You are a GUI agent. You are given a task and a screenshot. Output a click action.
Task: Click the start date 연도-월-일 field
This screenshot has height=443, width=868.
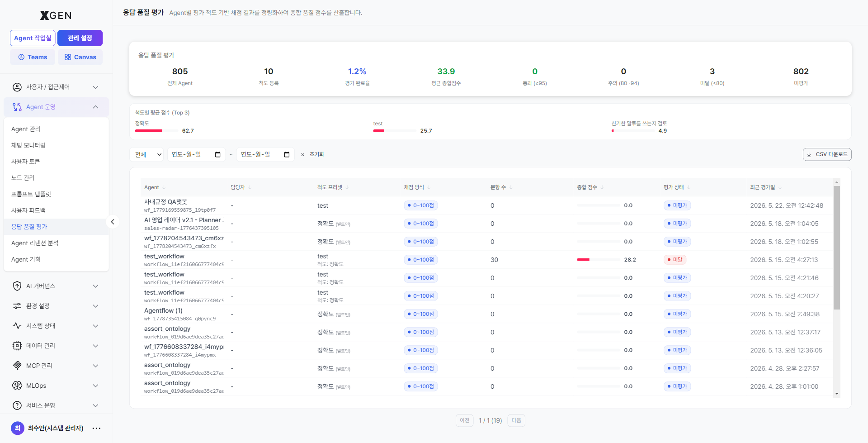coord(196,154)
